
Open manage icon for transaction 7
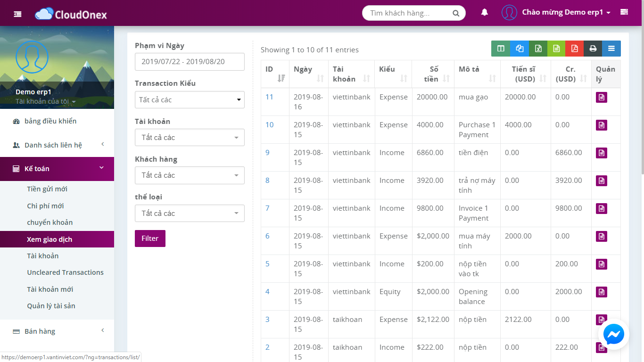coord(602,209)
